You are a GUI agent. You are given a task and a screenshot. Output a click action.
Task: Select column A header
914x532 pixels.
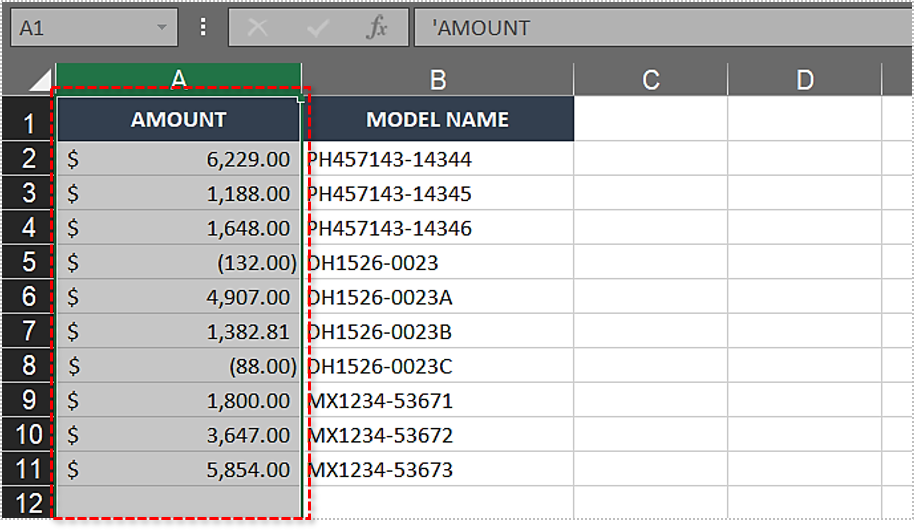(178, 79)
